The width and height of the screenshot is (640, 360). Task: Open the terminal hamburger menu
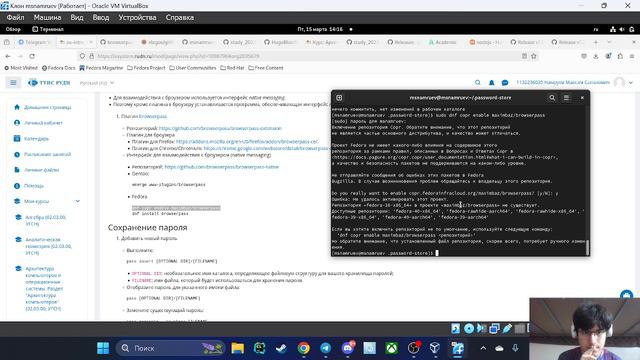566,98
